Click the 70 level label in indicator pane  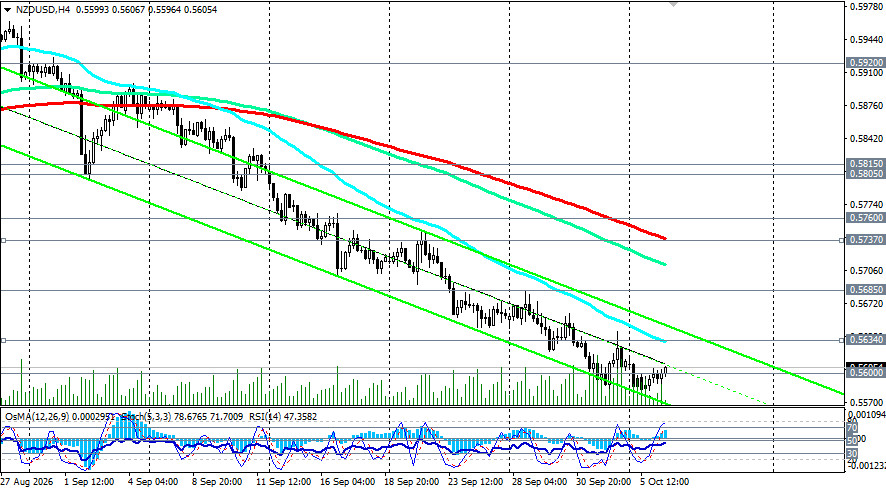852,428
